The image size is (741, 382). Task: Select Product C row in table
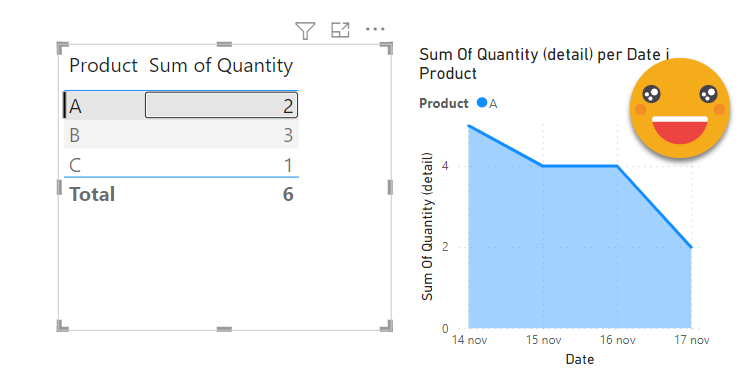pyautogui.click(x=181, y=164)
